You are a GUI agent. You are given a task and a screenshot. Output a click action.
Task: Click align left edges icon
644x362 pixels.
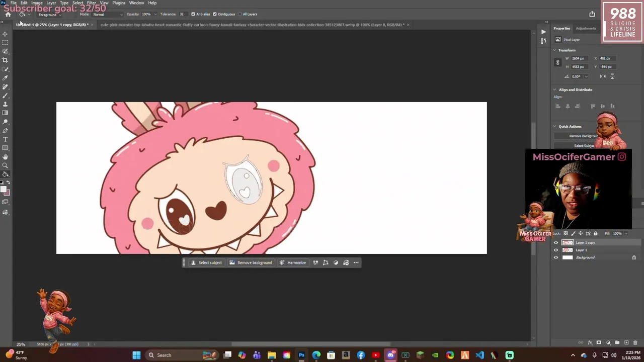point(557,106)
